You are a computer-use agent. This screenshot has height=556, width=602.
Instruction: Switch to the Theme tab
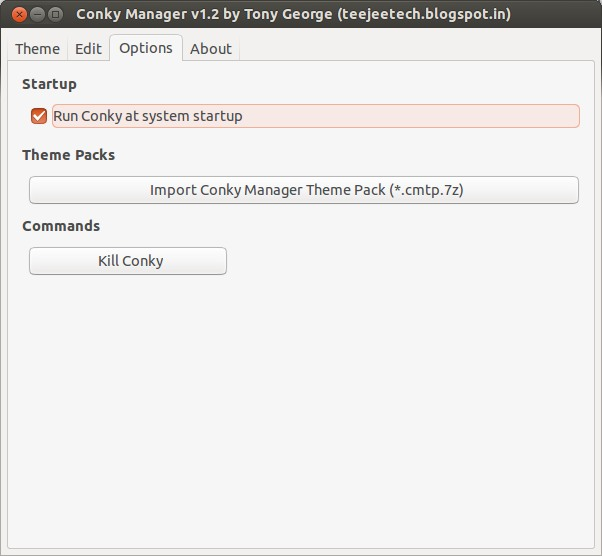(x=37, y=49)
